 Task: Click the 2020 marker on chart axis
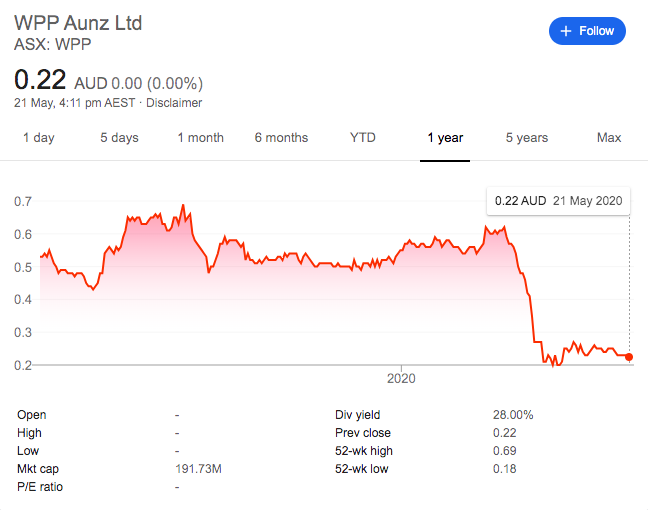[x=401, y=378]
